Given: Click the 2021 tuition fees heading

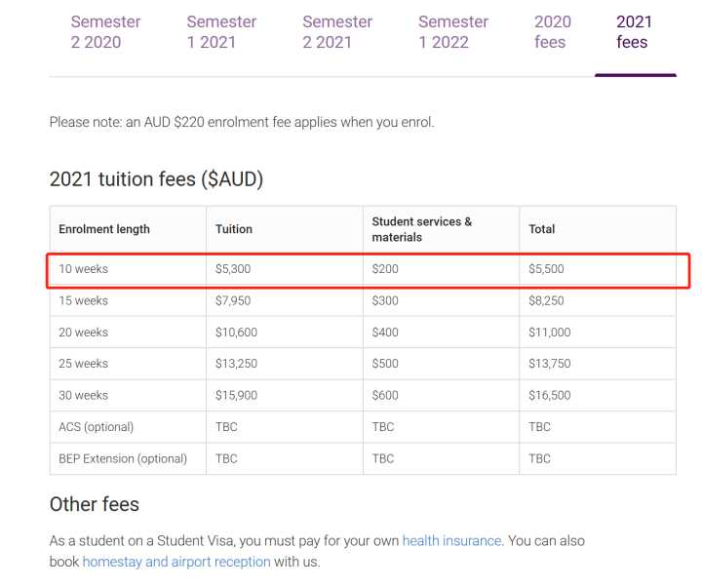Looking at the screenshot, I should click(x=156, y=179).
